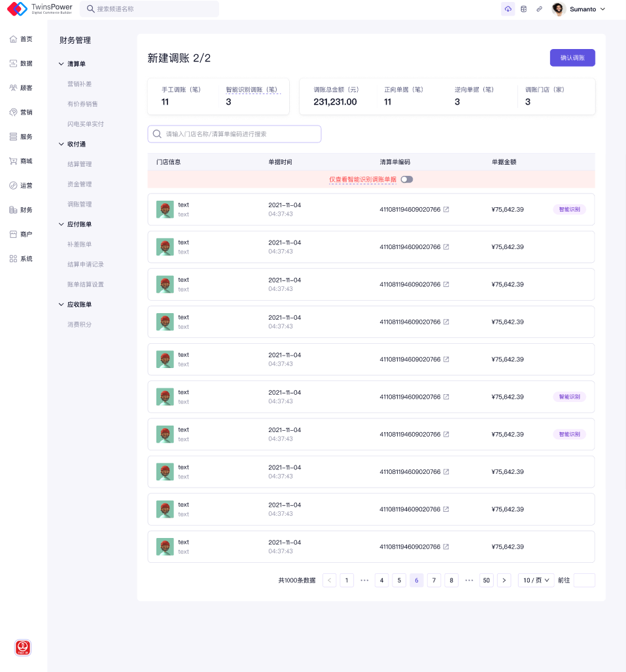This screenshot has height=672, width=626.
Task: Select 调账管理 in sidebar menu
Action: (80, 204)
